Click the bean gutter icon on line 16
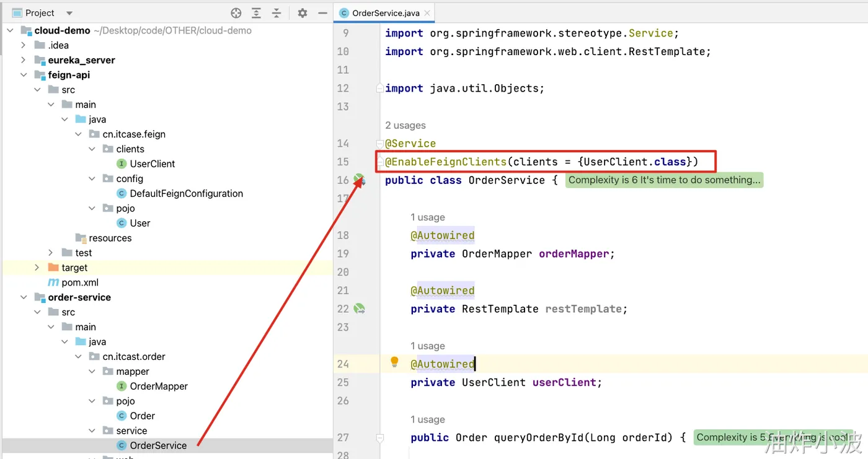Screen dimensions: 868x459 [x=359, y=180]
